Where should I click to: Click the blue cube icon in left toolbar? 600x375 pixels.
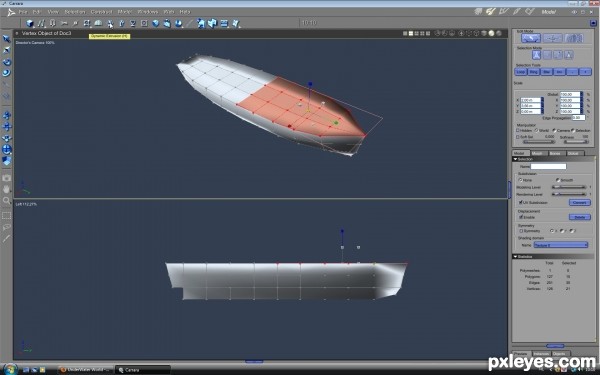click(7, 160)
